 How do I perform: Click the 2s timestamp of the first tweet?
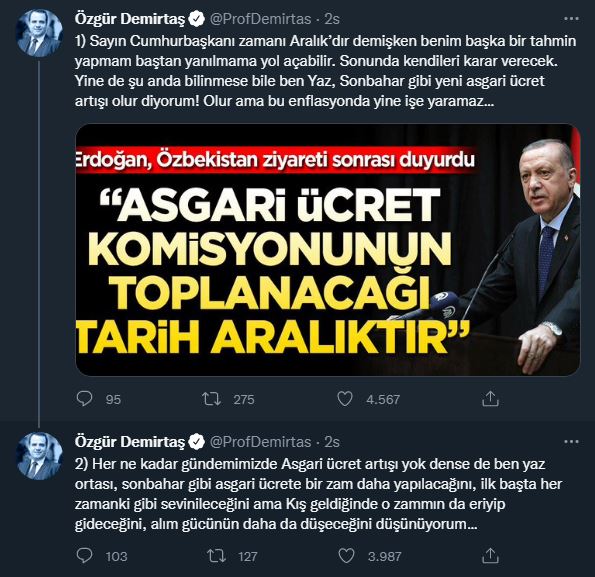click(332, 19)
